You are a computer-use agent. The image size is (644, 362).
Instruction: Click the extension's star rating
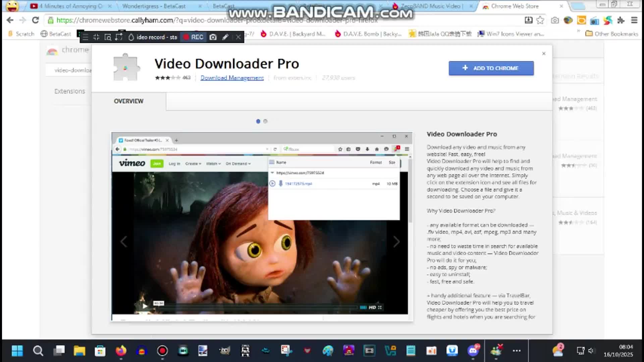[168, 78]
